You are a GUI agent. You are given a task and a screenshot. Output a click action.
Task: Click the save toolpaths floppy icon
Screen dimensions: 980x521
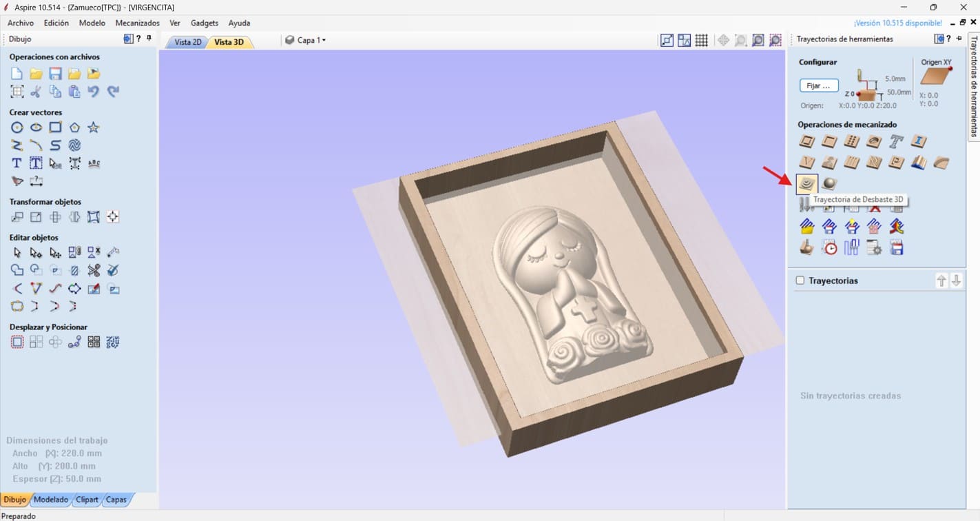(896, 247)
